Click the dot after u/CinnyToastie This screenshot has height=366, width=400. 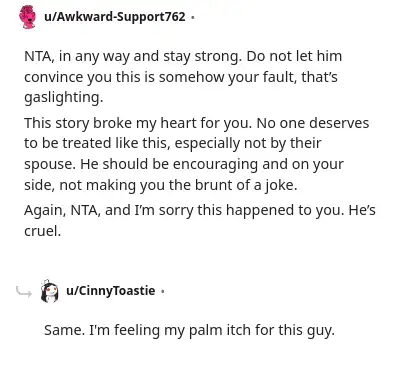pos(162,291)
